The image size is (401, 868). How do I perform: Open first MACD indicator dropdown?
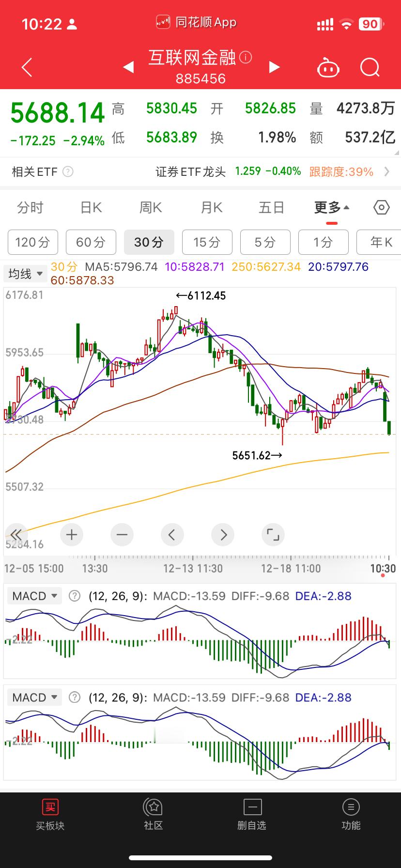(x=34, y=596)
